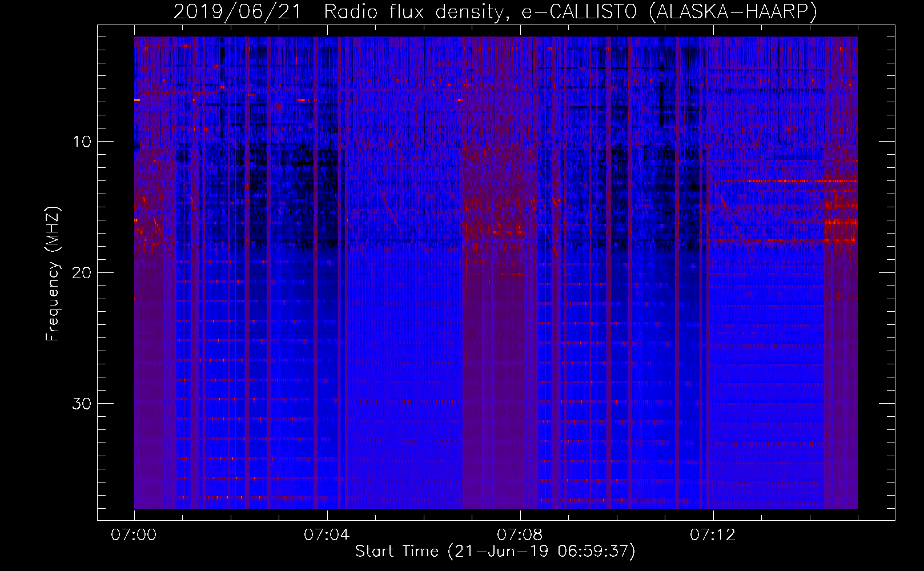Click the 07:00 time axis label

tap(134, 535)
